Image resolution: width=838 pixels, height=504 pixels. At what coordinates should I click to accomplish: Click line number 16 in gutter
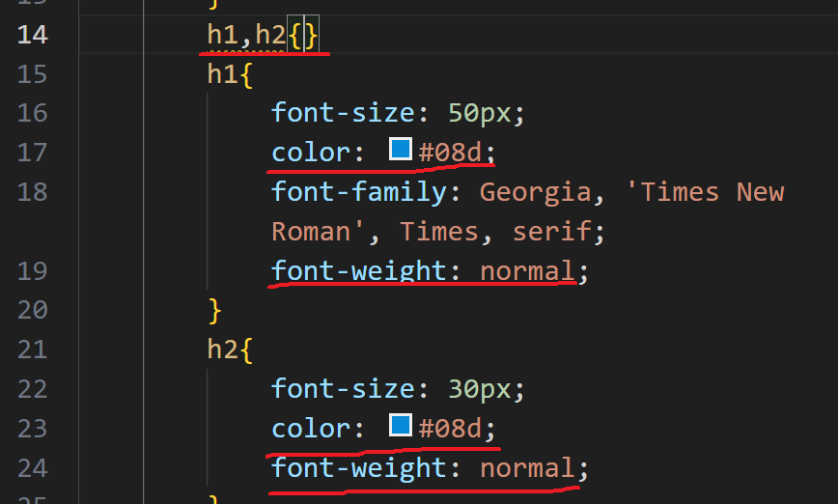(33, 113)
